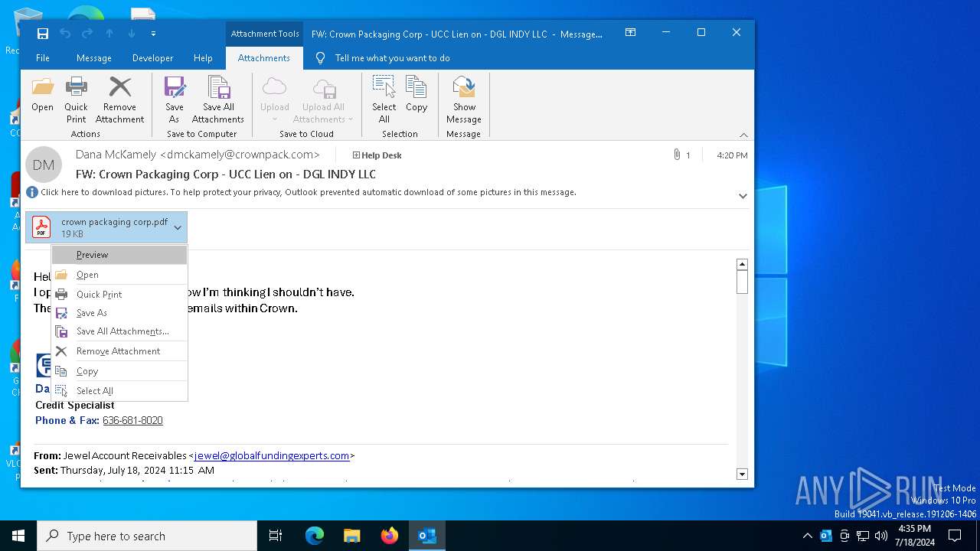
Task: Switch to the Message tab
Action: [x=94, y=58]
